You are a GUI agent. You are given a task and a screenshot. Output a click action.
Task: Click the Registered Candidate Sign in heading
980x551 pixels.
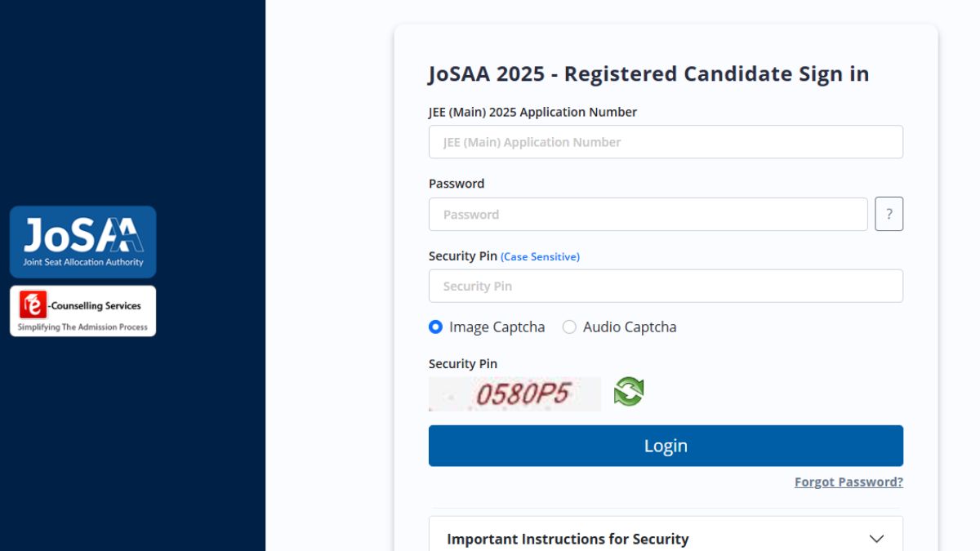648,74
